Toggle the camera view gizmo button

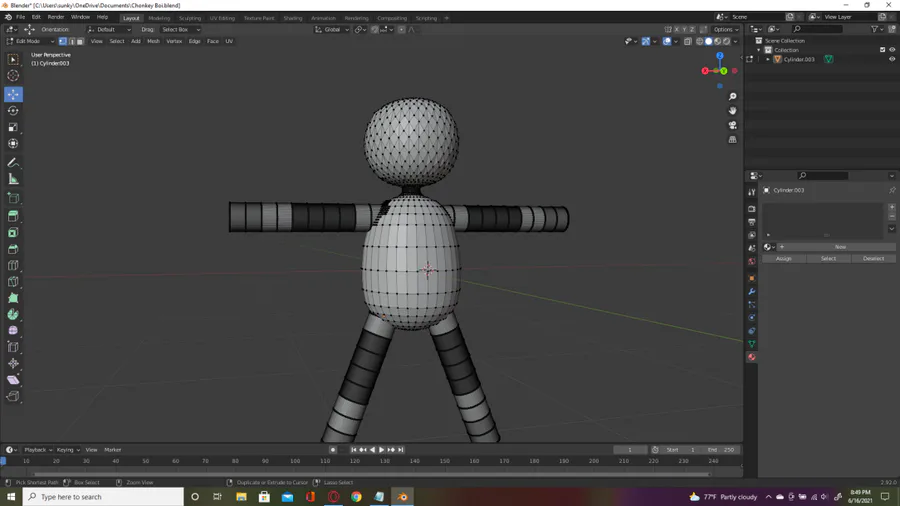[732, 125]
